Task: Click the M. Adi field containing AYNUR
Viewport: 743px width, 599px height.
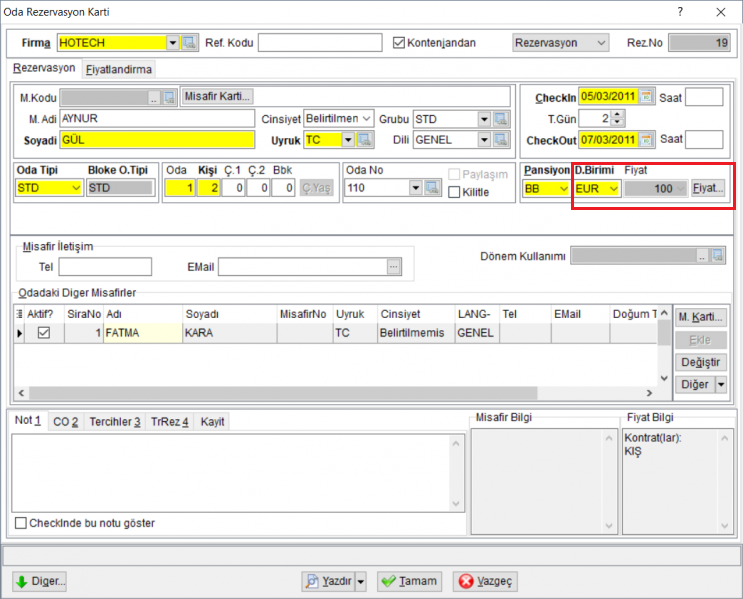Action: pyautogui.click(x=157, y=118)
